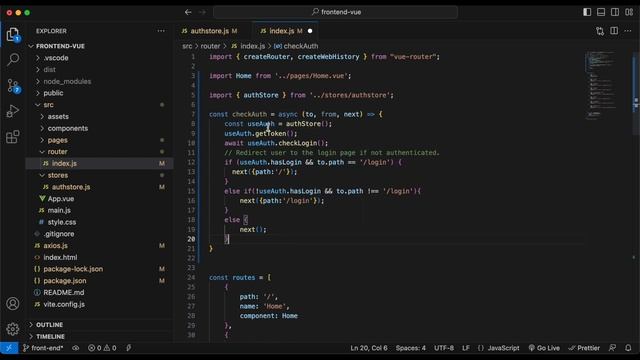640x360 pixels.
Task: Expand the components folder
Action: pos(67,129)
